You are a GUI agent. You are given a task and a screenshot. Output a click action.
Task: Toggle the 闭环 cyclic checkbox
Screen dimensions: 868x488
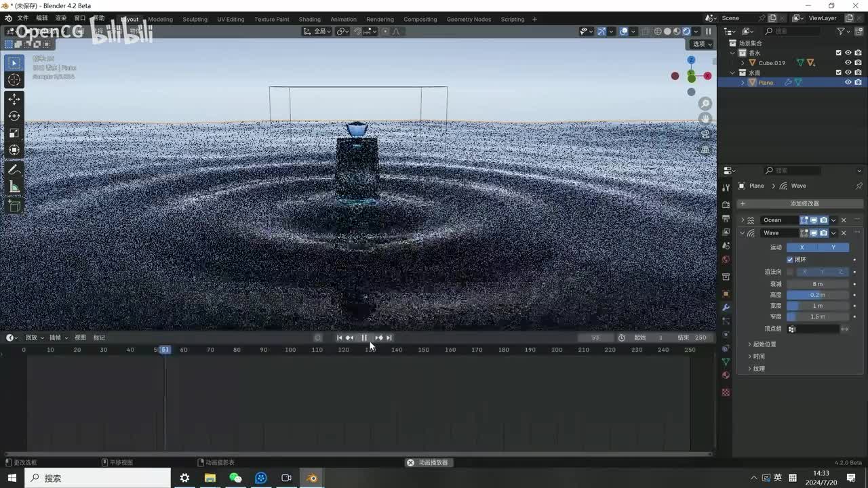(x=790, y=260)
